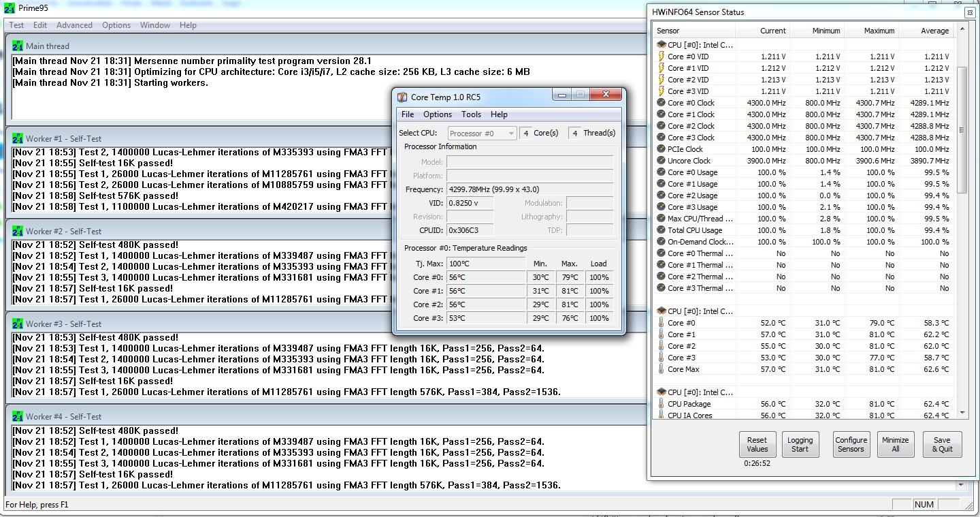The image size is (980, 517).
Task: Click the lightning icon beside Core #3 VID
Action: (x=661, y=91)
